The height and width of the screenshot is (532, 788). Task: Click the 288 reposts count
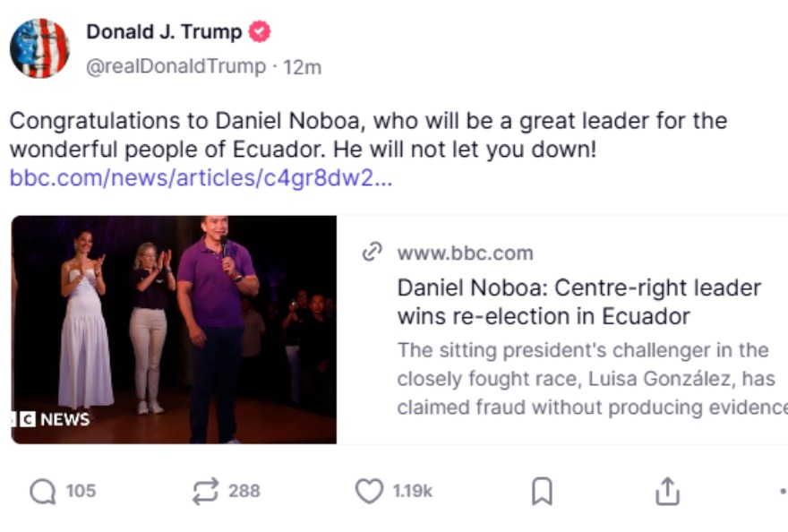(244, 491)
